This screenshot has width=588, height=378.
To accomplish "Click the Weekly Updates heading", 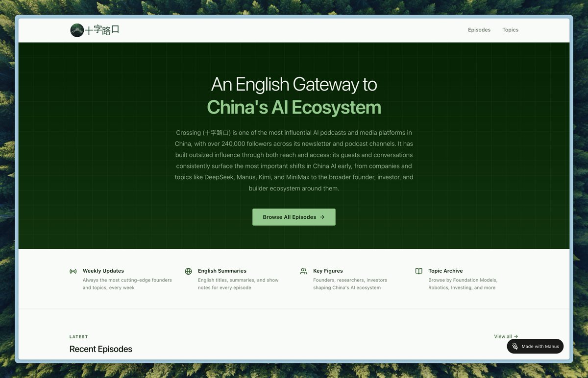I will coord(103,271).
